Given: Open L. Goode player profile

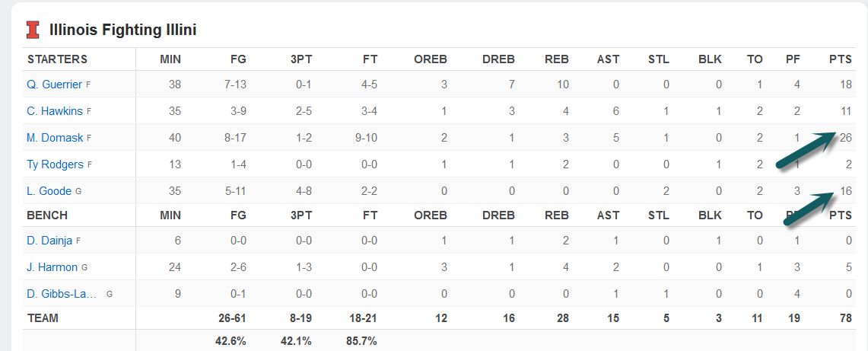Looking at the screenshot, I should pyautogui.click(x=49, y=191).
